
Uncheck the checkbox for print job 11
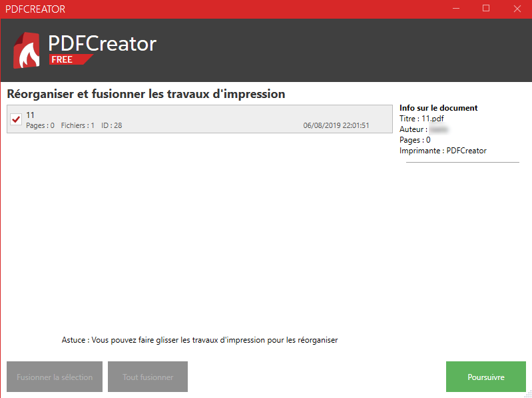click(16, 119)
